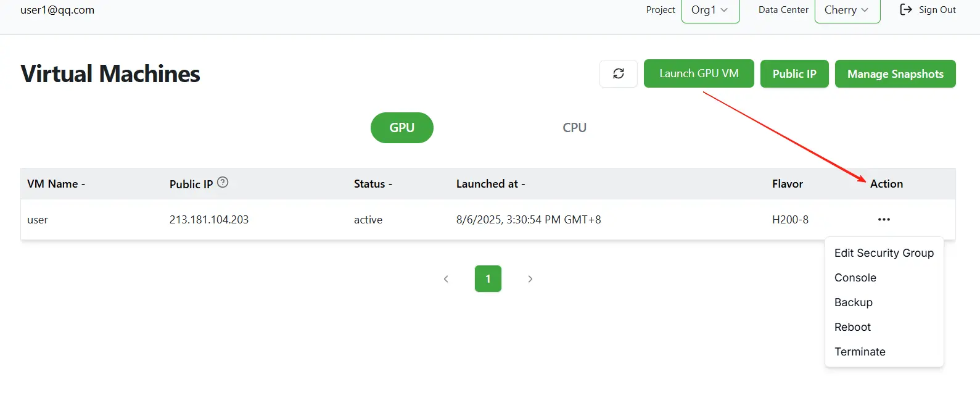Image resolution: width=980 pixels, height=395 pixels.
Task: Switch to the CPU tab
Action: pyautogui.click(x=574, y=128)
